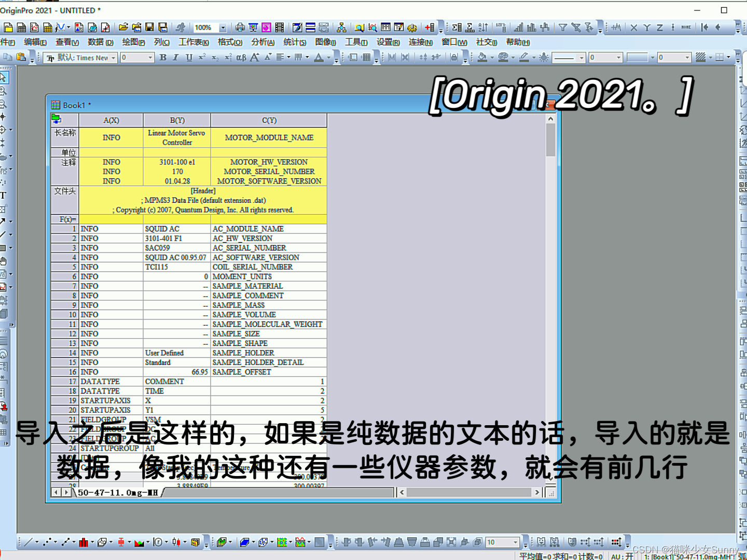Click Book1 vertical scrollbar thumb
Screen dimensions: 747x560
pos(550,140)
